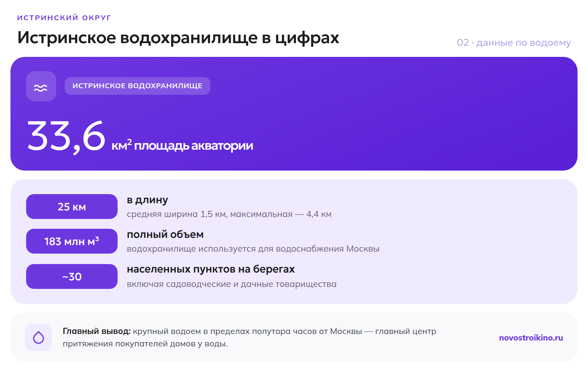Click the км² площадь акватории caption
The height and width of the screenshot is (383, 588).
[182, 145]
